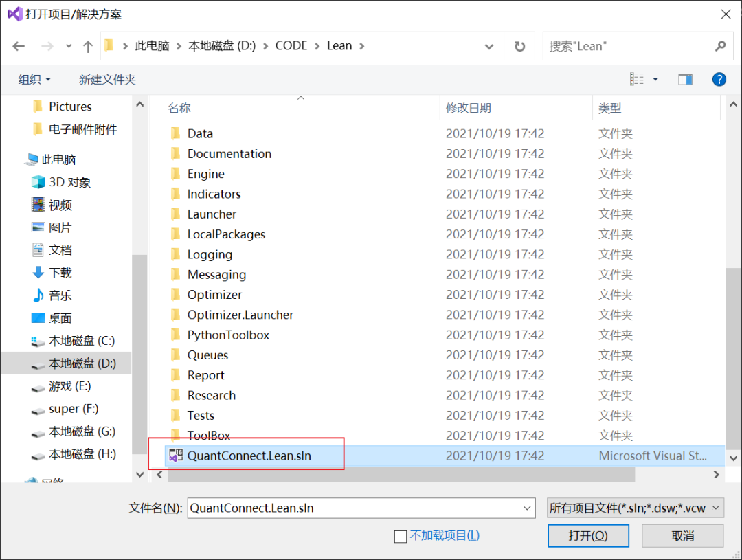Click the search magnifier icon in the search box
The image size is (742, 560).
[x=719, y=46]
